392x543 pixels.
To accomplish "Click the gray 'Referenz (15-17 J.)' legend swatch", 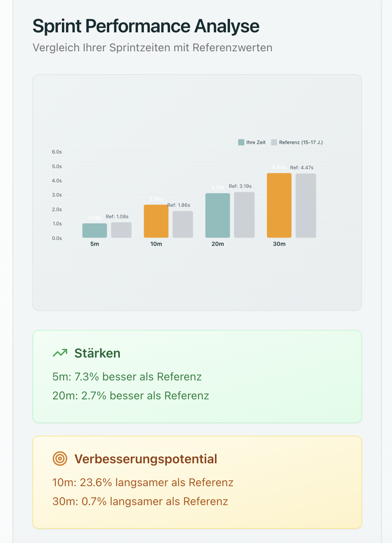I will pyautogui.click(x=274, y=142).
